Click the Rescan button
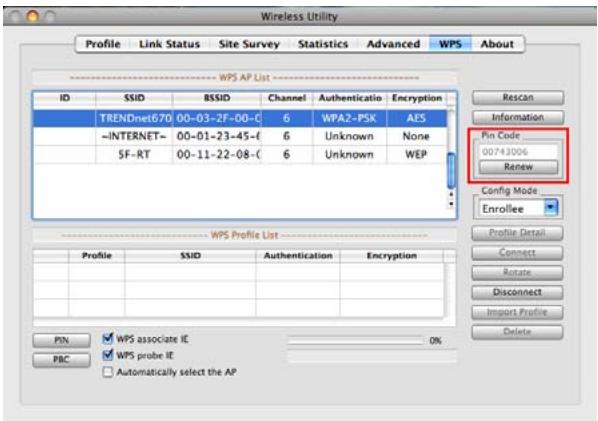 click(x=518, y=98)
